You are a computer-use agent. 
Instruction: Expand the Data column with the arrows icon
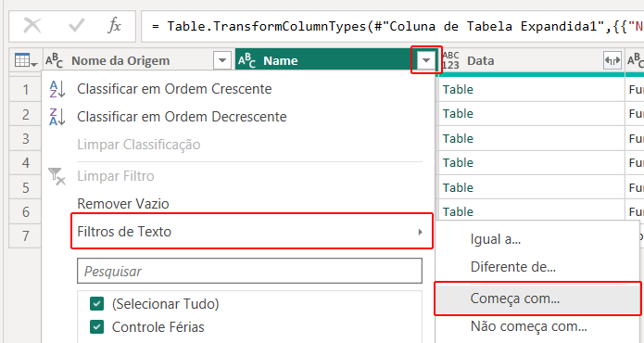click(x=612, y=61)
